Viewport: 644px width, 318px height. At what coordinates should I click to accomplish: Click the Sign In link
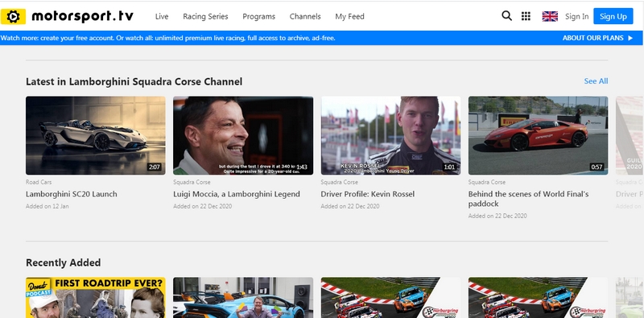pyautogui.click(x=576, y=16)
